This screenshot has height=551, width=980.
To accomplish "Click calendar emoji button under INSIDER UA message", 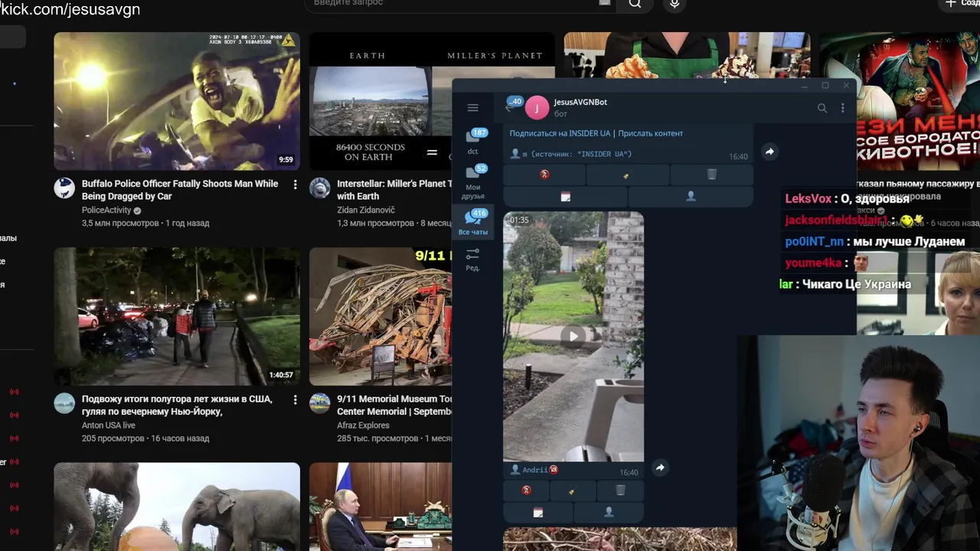I will [x=565, y=197].
